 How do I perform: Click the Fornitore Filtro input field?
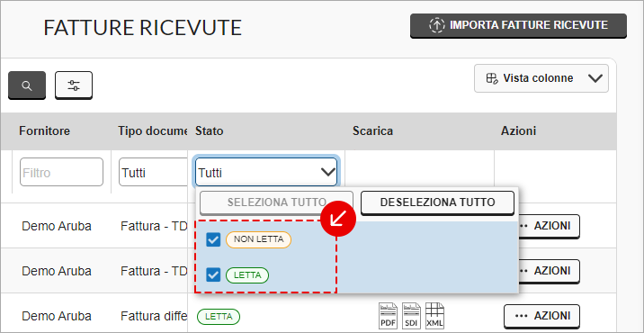(61, 172)
